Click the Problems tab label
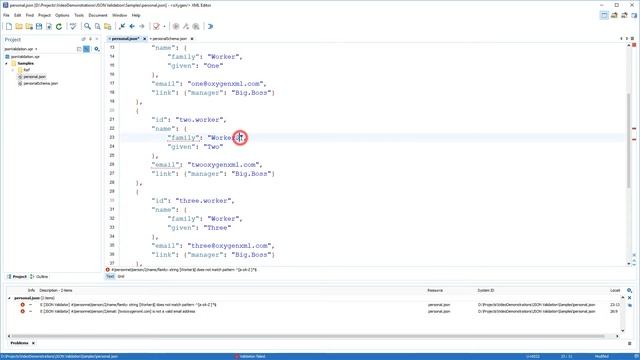 [x=19, y=343]
